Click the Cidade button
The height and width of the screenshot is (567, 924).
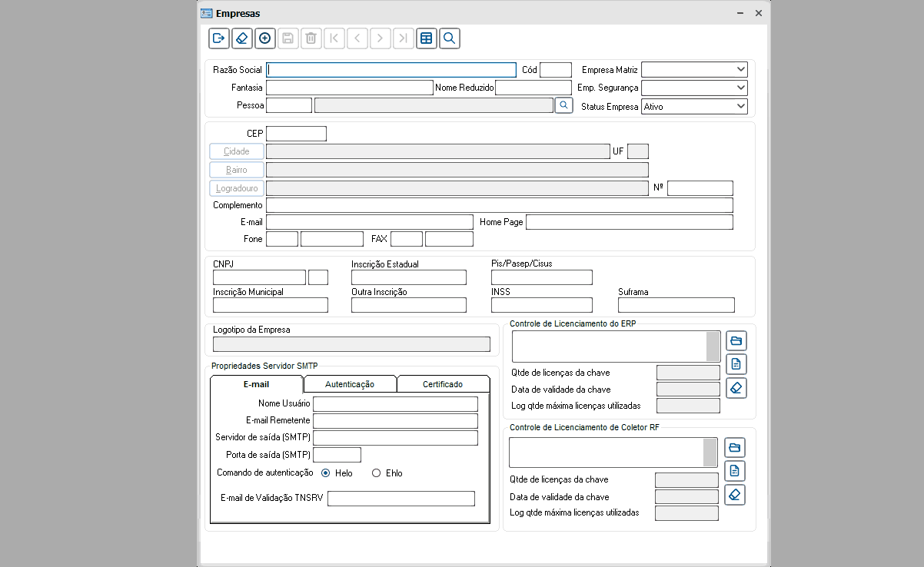(x=237, y=151)
